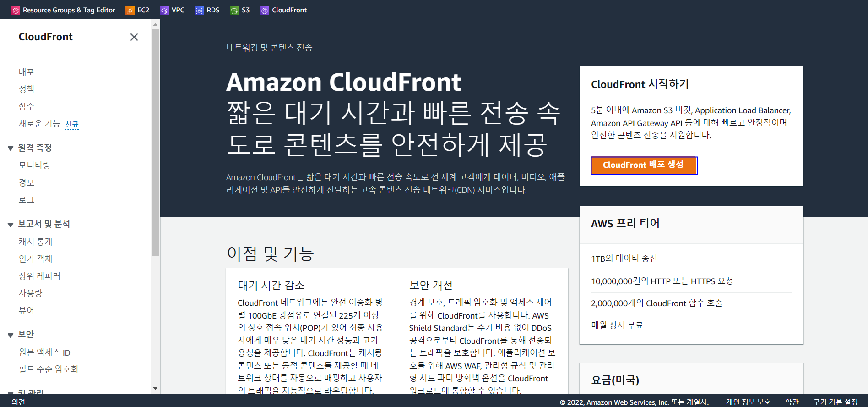The width and height of the screenshot is (868, 407).
Task: Click the CloudFront sidebar title
Action: (x=45, y=37)
